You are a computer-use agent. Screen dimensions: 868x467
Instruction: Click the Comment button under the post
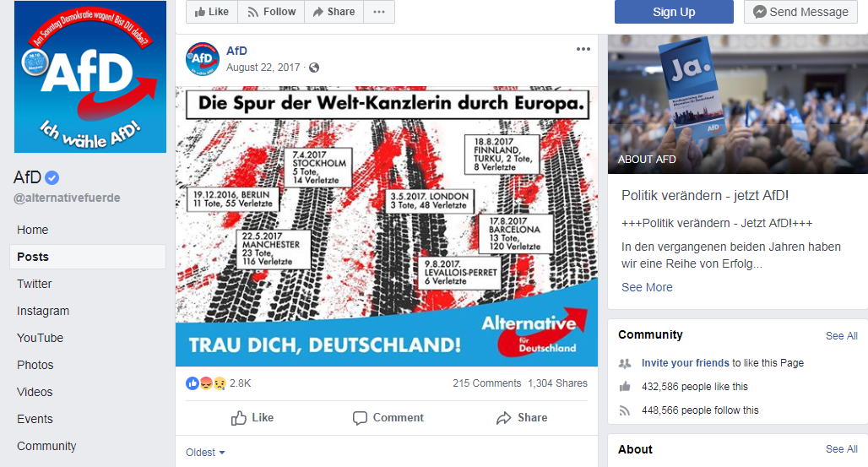pyautogui.click(x=388, y=418)
